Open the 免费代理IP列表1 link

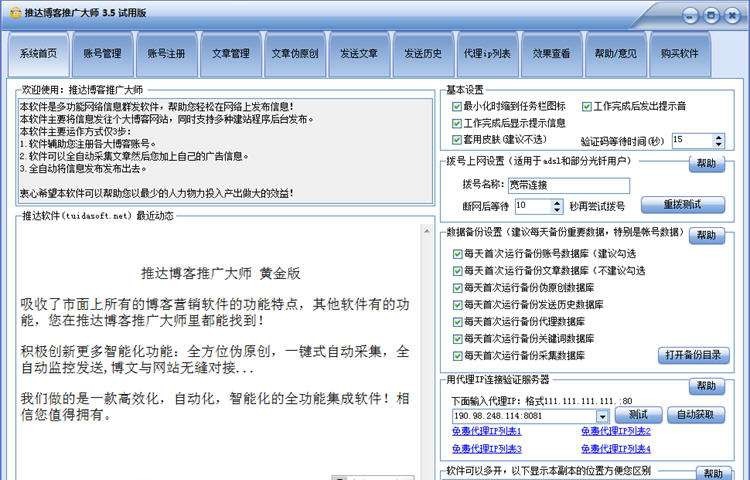point(487,431)
